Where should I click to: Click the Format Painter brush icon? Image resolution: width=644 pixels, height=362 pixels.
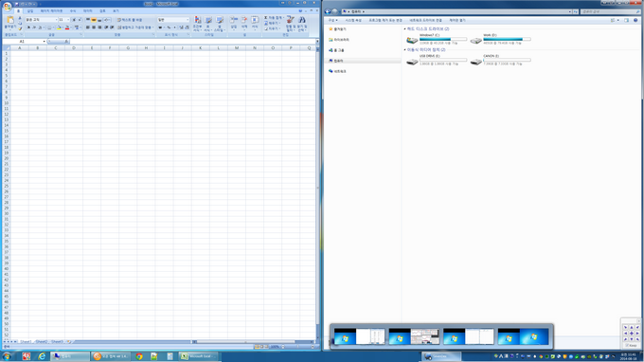click(20, 28)
